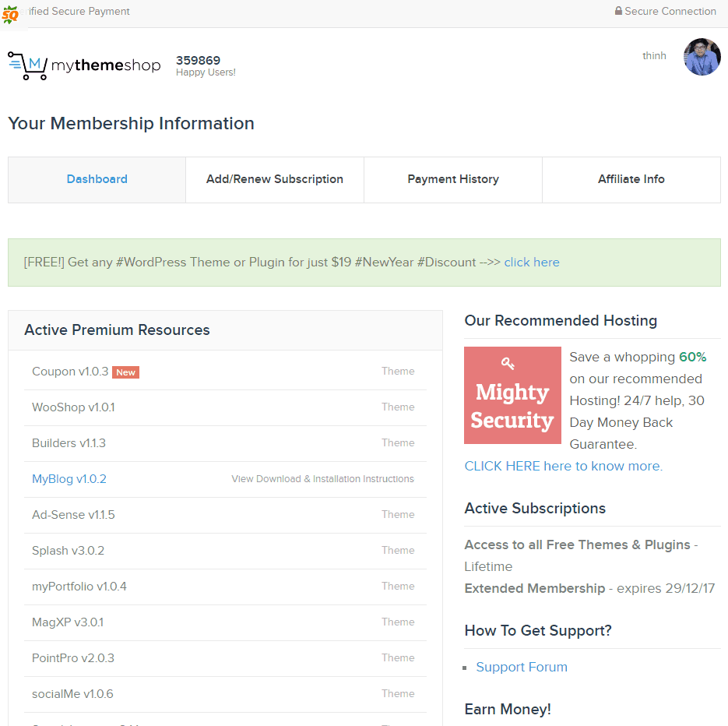Click Theme label in WooShop row
This screenshot has height=726, width=728.
(x=398, y=407)
